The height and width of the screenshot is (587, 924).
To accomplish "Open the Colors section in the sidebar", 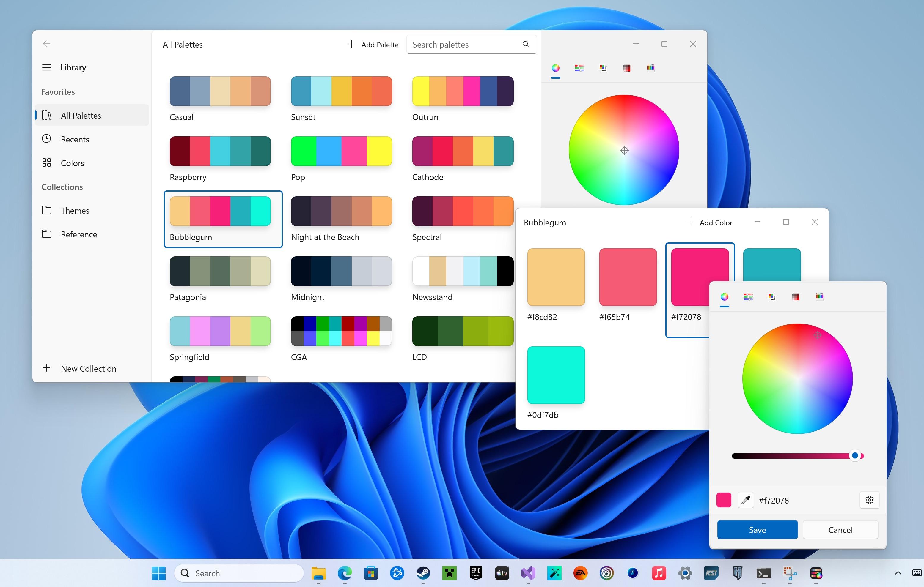I will pos(72,163).
